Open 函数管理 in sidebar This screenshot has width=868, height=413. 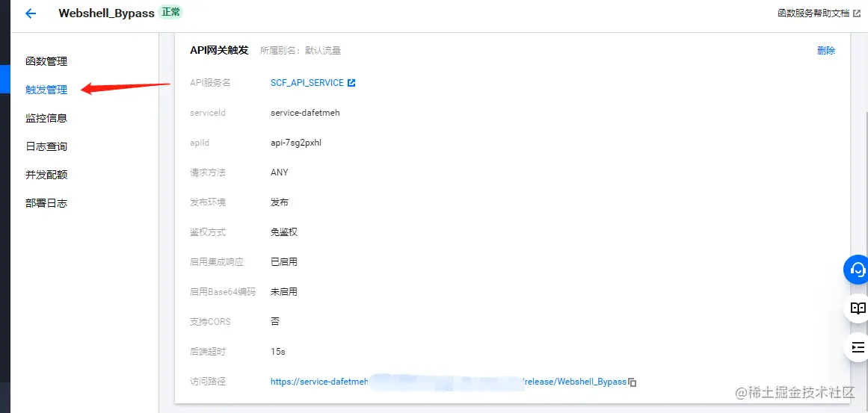[x=46, y=61]
